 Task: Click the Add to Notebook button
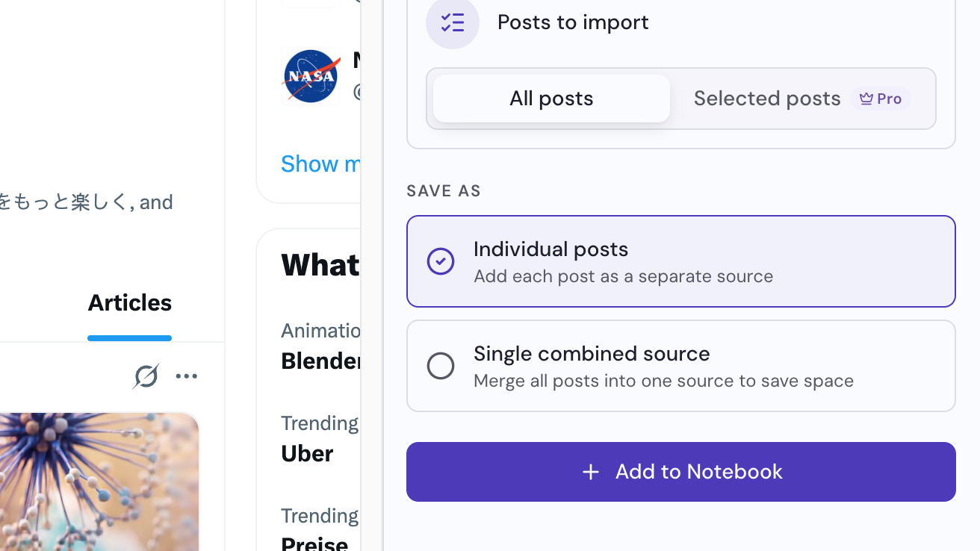[681, 472]
